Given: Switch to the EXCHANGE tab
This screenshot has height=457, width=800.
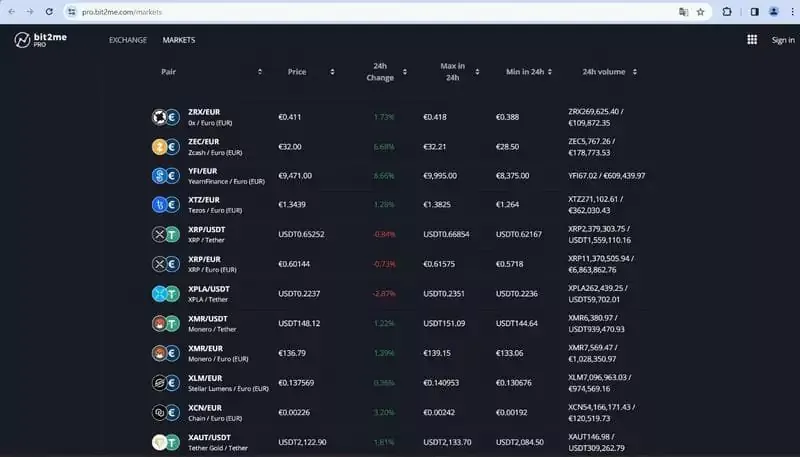Looking at the screenshot, I should [x=128, y=40].
